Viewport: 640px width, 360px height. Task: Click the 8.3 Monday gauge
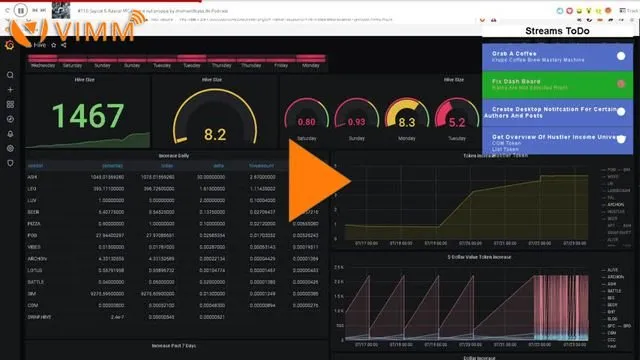pyautogui.click(x=407, y=113)
